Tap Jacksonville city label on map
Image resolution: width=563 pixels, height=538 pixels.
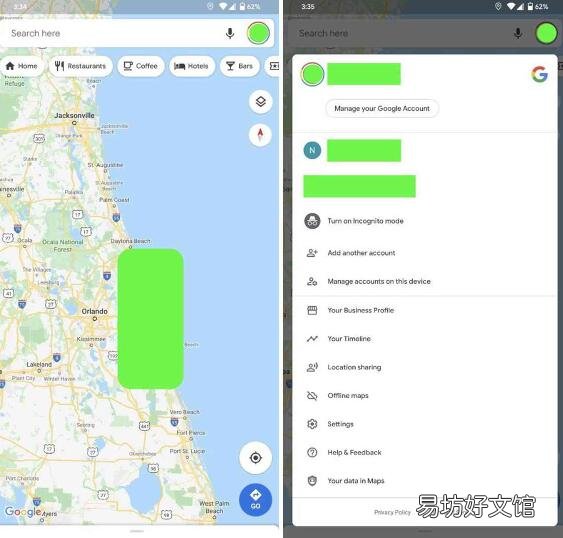click(x=74, y=115)
